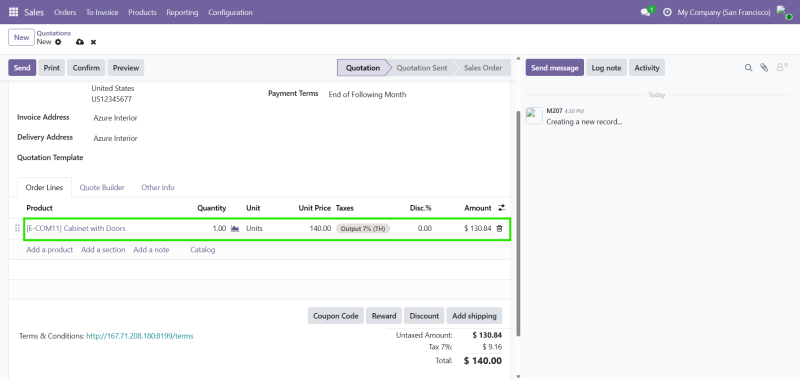Image resolution: width=800 pixels, height=379 pixels.
Task: Open the Products menu
Action: coord(142,12)
